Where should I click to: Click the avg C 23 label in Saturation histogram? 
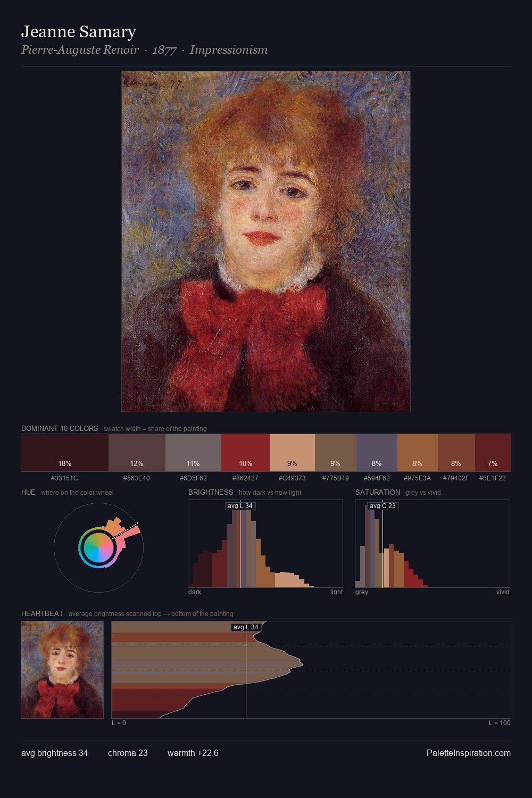click(383, 506)
